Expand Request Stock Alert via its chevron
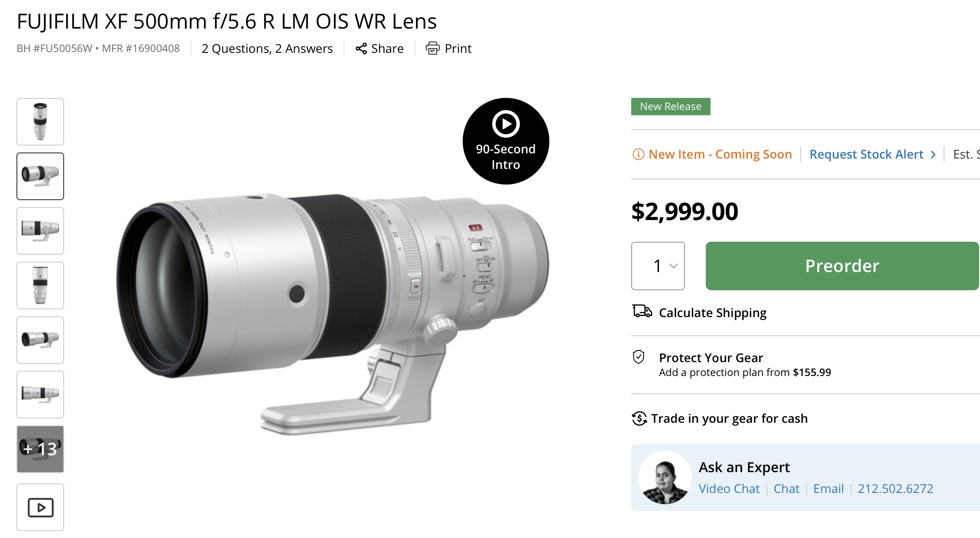 coord(933,154)
